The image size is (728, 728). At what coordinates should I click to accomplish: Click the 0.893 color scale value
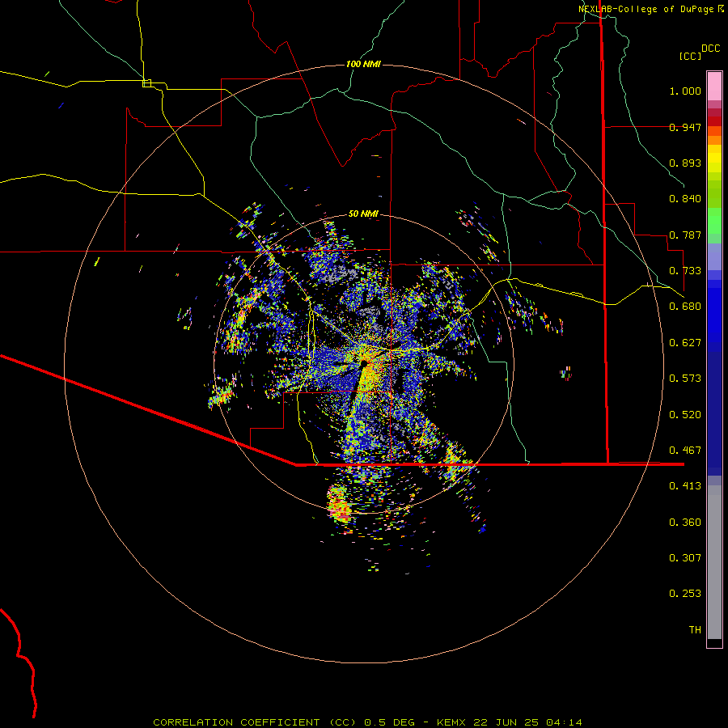pos(685,163)
